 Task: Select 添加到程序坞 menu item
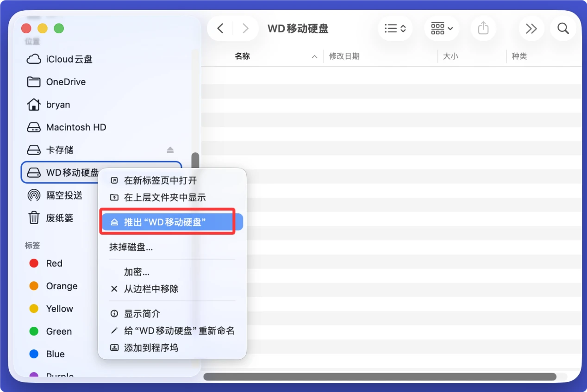(172, 348)
